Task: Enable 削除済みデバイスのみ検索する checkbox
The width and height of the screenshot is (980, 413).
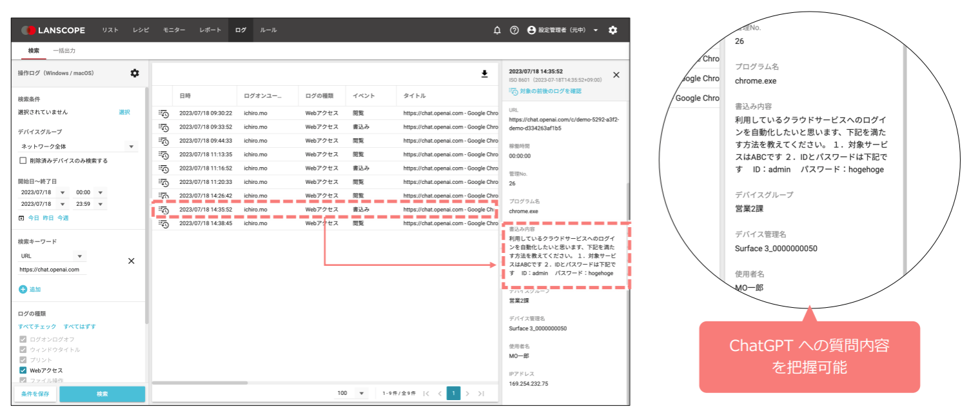Action: tap(23, 161)
